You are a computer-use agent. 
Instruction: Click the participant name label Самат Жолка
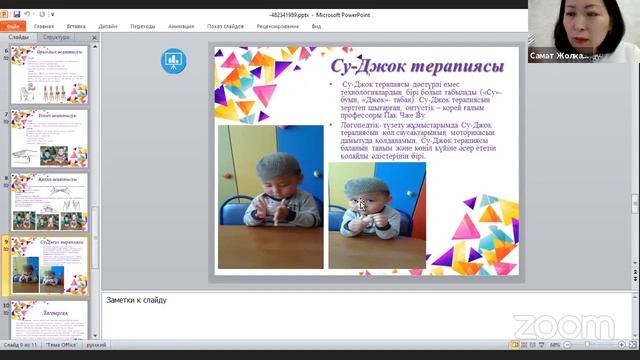pyautogui.click(x=560, y=56)
